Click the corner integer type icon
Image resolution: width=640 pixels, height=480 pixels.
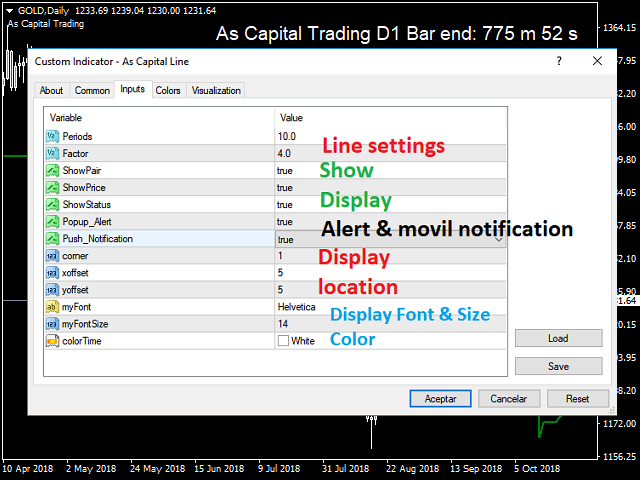pos(52,256)
